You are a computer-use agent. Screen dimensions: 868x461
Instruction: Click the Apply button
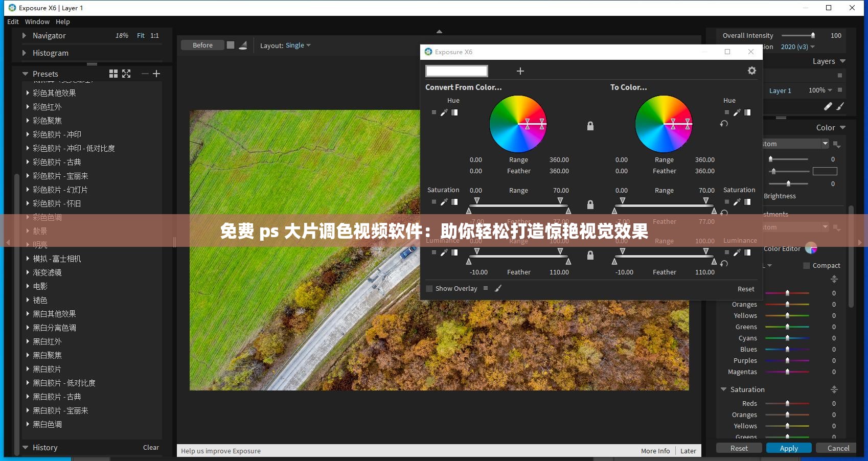[x=789, y=448]
